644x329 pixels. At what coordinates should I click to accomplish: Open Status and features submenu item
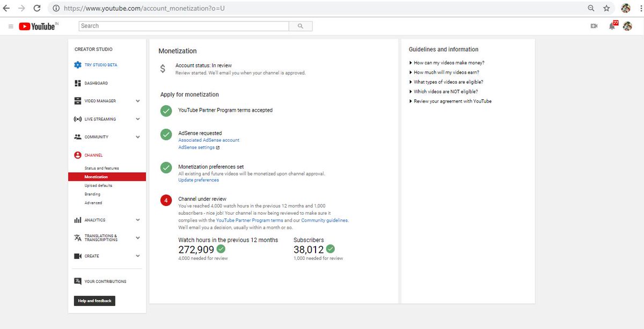102,169
